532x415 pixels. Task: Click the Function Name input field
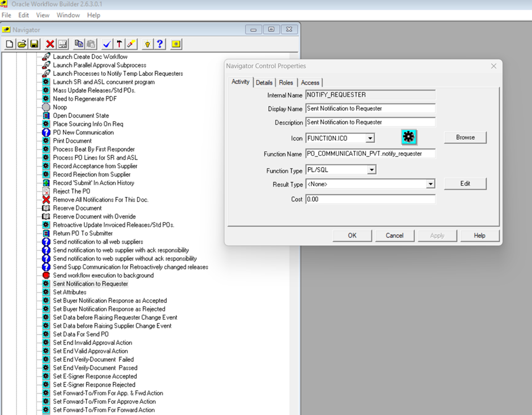tap(371, 154)
